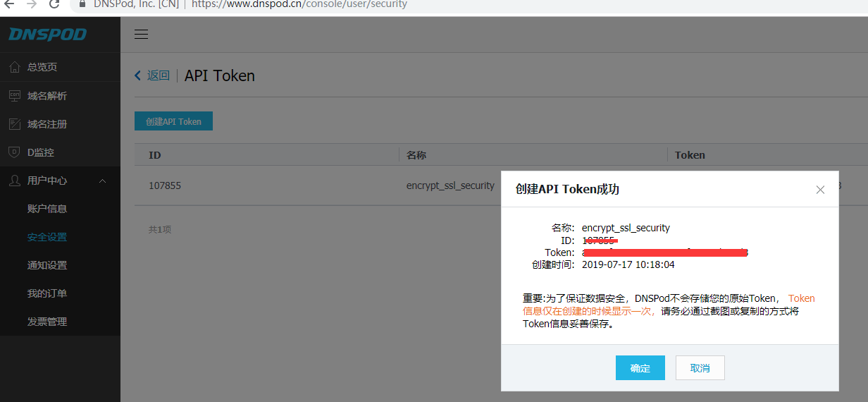Click the Token column header
Image resolution: width=868 pixels, height=402 pixels.
point(690,155)
